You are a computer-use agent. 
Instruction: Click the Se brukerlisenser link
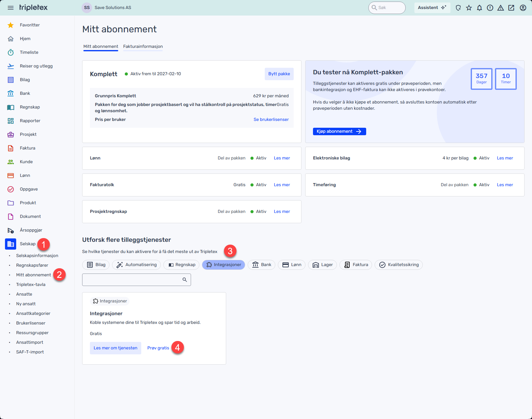pos(271,119)
